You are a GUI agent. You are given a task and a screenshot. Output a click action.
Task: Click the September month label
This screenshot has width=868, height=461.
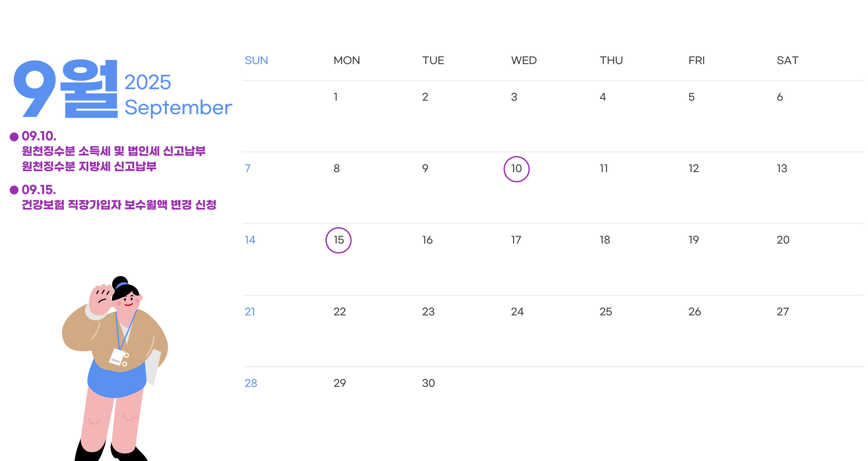(x=178, y=108)
